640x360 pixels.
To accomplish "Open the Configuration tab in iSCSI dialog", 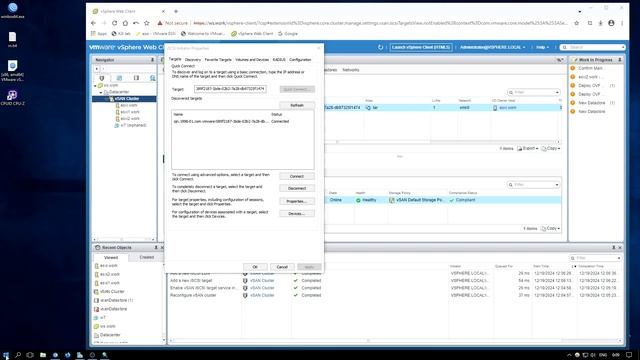I will 300,60.
